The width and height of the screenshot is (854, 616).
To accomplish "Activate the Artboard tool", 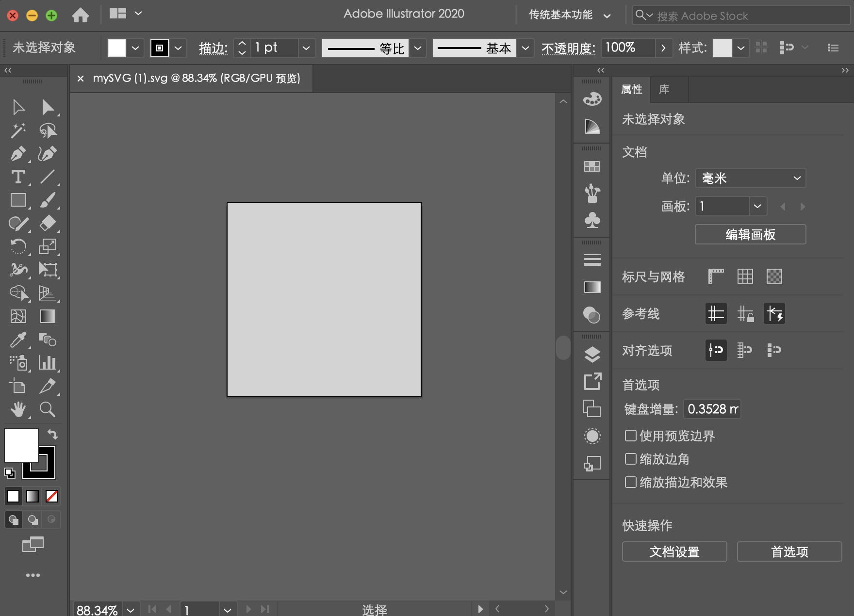I will tap(18, 386).
